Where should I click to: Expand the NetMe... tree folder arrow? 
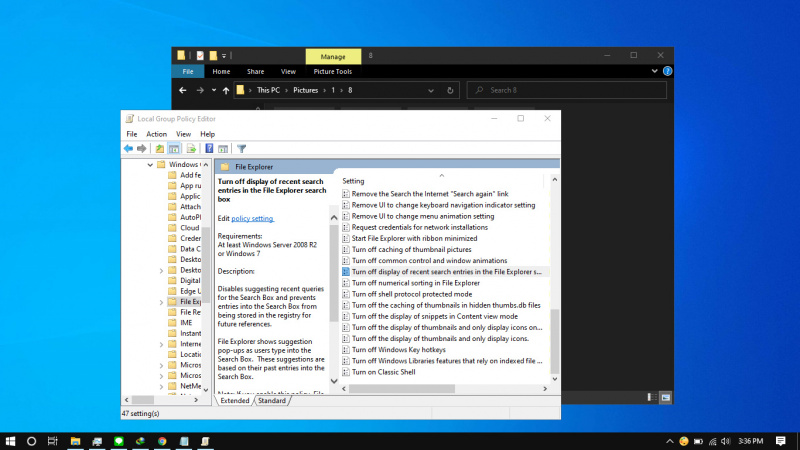point(161,387)
